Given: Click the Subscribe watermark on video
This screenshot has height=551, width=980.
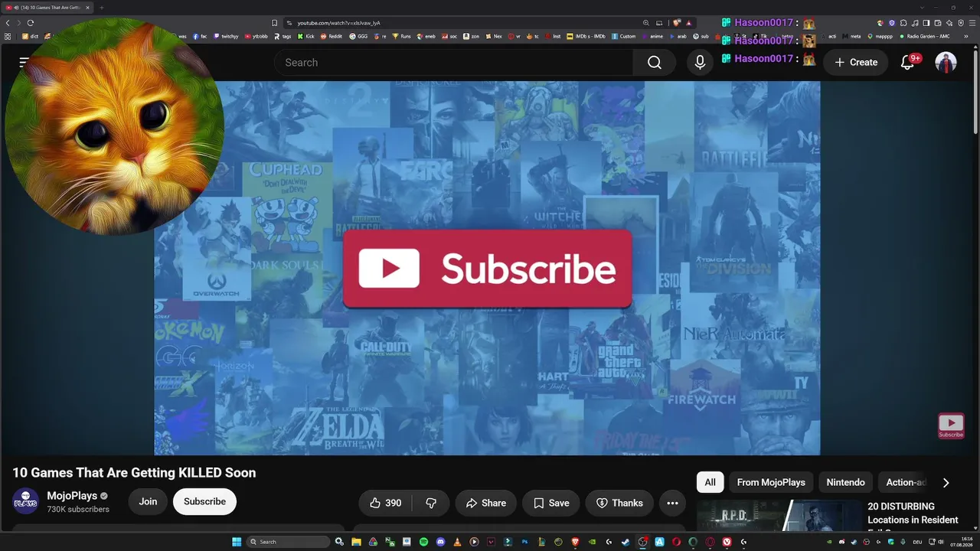Looking at the screenshot, I should pos(951,425).
